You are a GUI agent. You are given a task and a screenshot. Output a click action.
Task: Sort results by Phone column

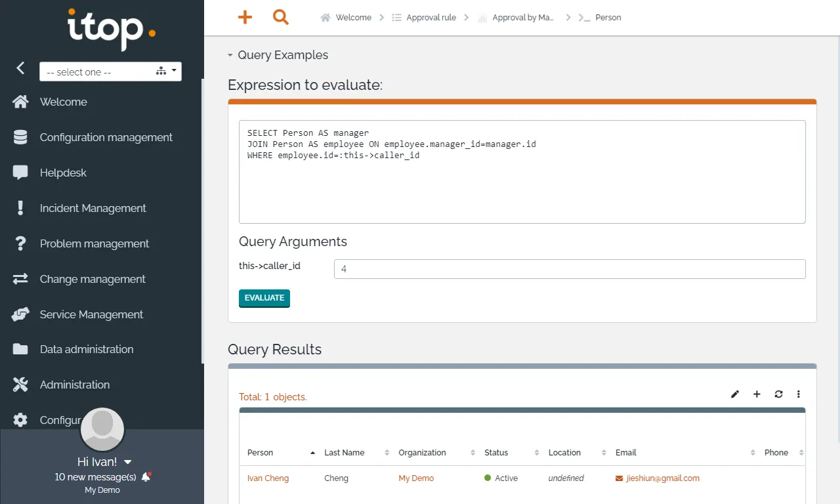[782, 453]
